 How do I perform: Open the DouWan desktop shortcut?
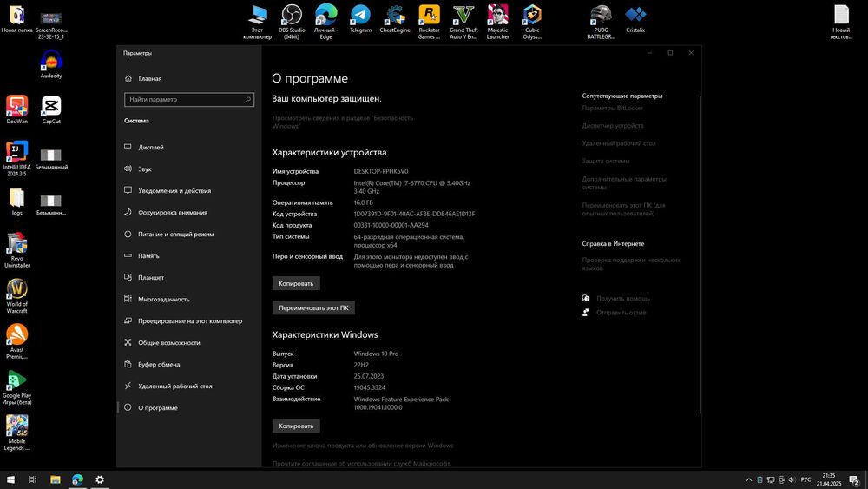pyautogui.click(x=16, y=109)
